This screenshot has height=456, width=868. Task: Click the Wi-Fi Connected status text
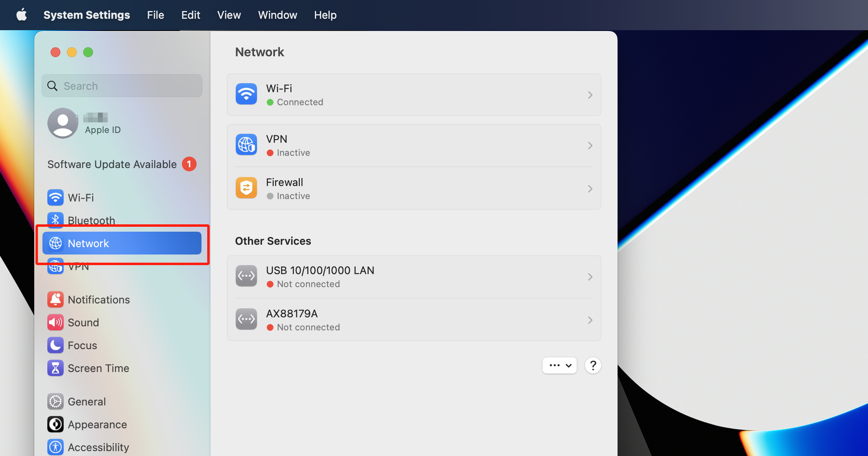click(x=300, y=102)
